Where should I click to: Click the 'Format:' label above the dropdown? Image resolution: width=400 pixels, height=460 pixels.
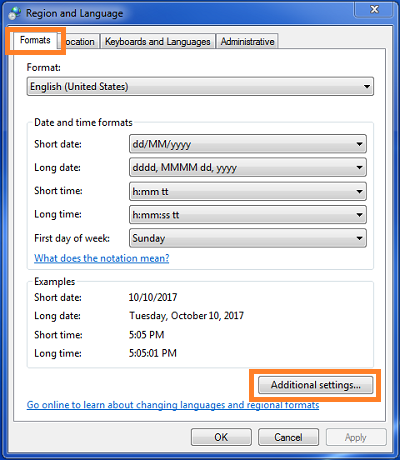click(44, 68)
